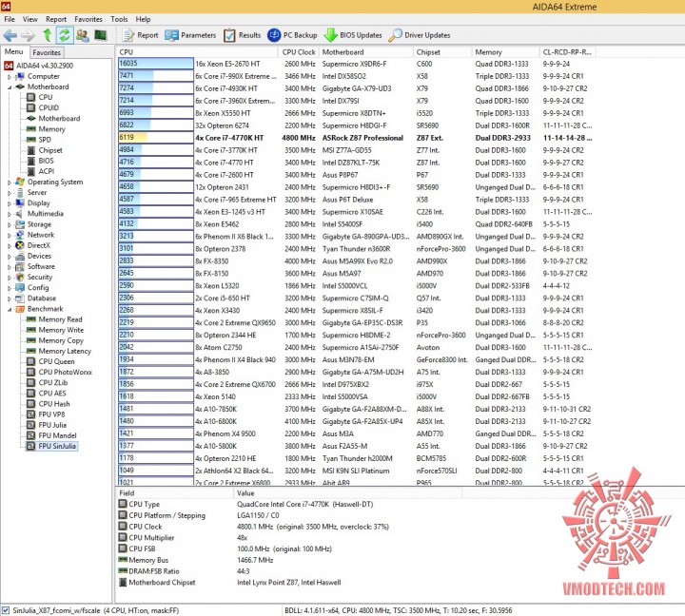The image size is (685, 616).
Task: Open the CPU ZLib benchmark
Action: coord(48,382)
